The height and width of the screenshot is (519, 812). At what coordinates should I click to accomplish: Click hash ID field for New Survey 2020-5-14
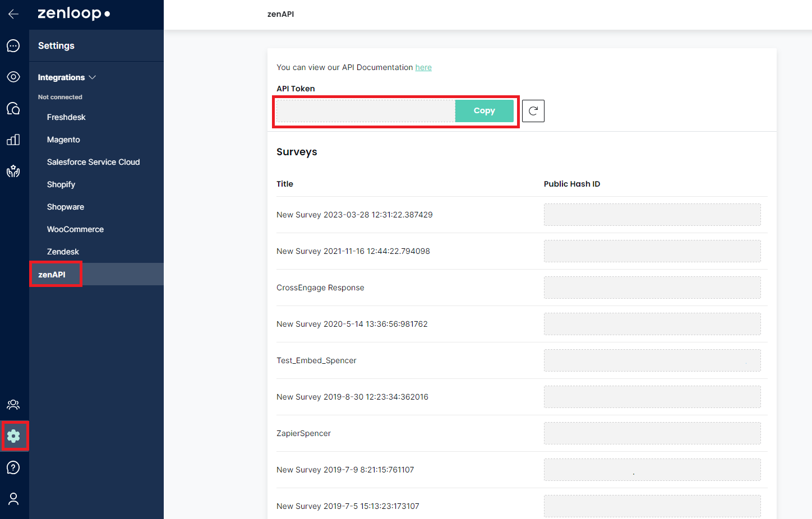[652, 324]
